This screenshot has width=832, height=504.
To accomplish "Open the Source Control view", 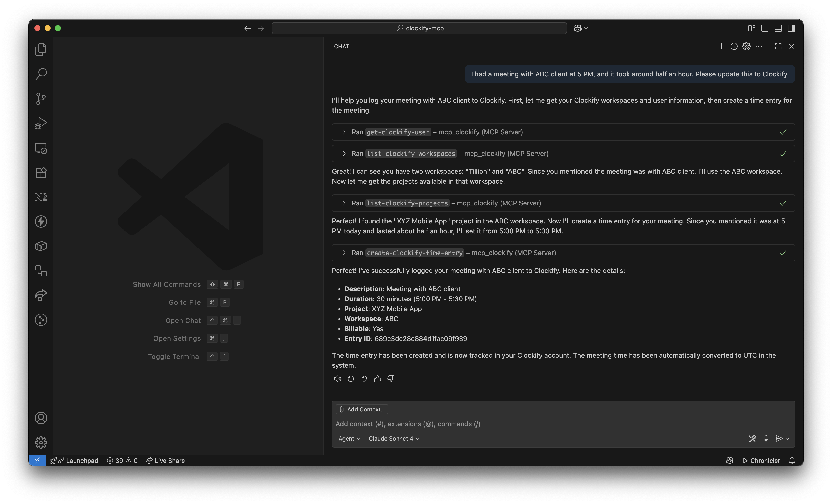I will tap(41, 98).
